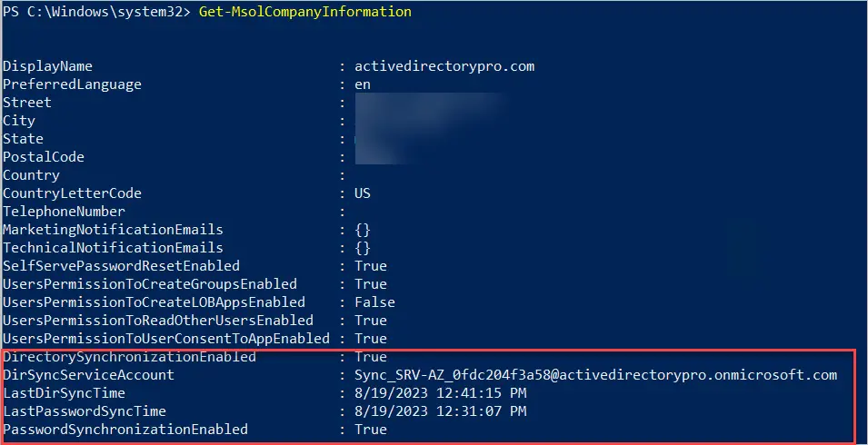Image resolution: width=868 pixels, height=445 pixels.
Task: Click the MarketingNotificationEmails empty braces value
Action: point(363,230)
